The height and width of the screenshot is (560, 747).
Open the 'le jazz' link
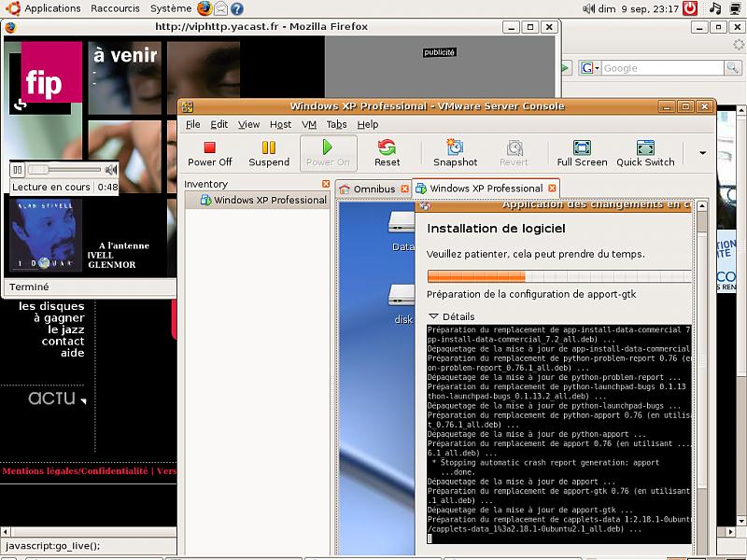[65, 329]
